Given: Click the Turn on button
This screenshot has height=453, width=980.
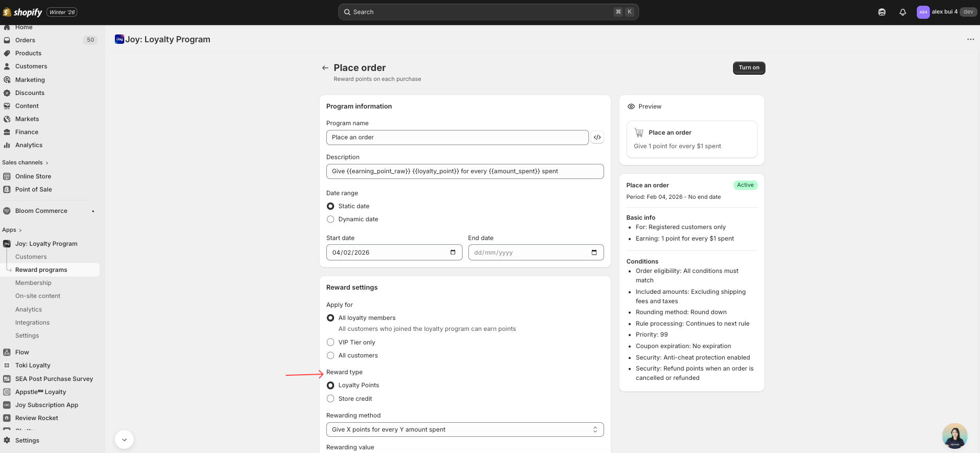Looking at the screenshot, I should (x=749, y=68).
